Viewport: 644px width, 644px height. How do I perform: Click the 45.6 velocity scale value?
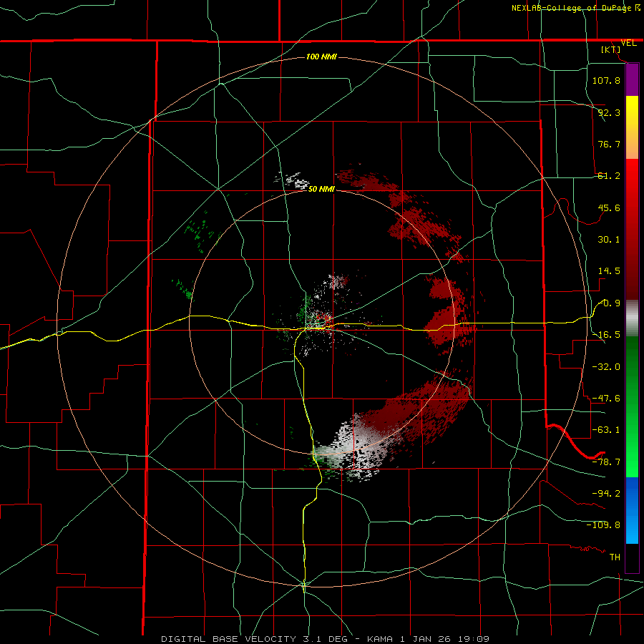[609, 208]
